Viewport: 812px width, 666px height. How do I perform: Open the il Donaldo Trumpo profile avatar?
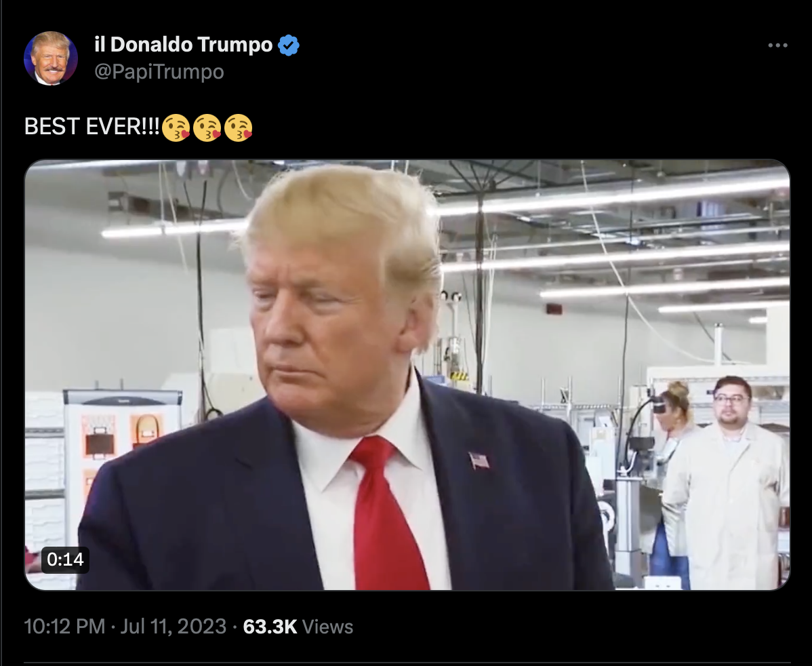(x=51, y=58)
